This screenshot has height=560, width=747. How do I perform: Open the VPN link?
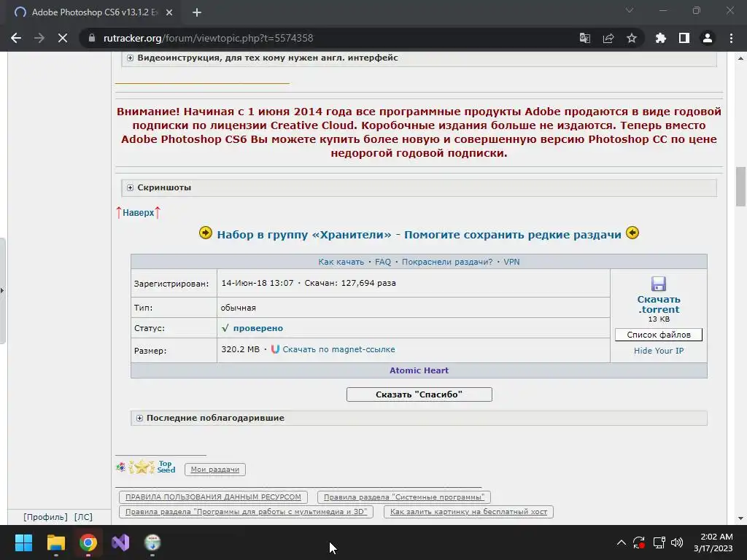pos(511,262)
